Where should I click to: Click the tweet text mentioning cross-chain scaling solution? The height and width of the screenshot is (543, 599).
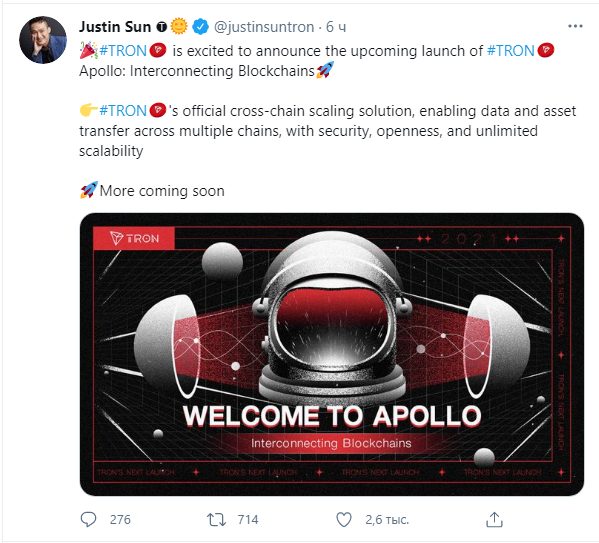(x=327, y=131)
